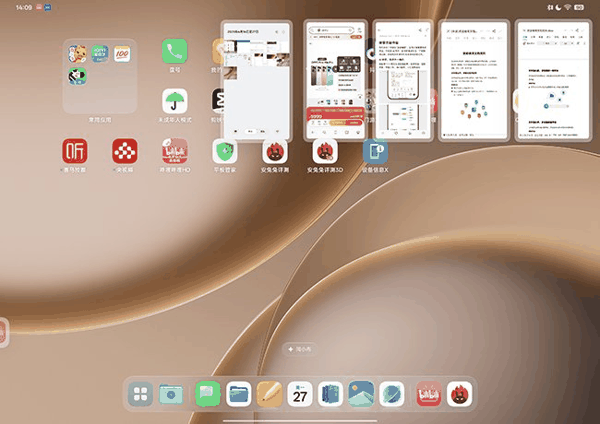Open the blue Files folder in dock
The image size is (600, 424).
click(238, 394)
